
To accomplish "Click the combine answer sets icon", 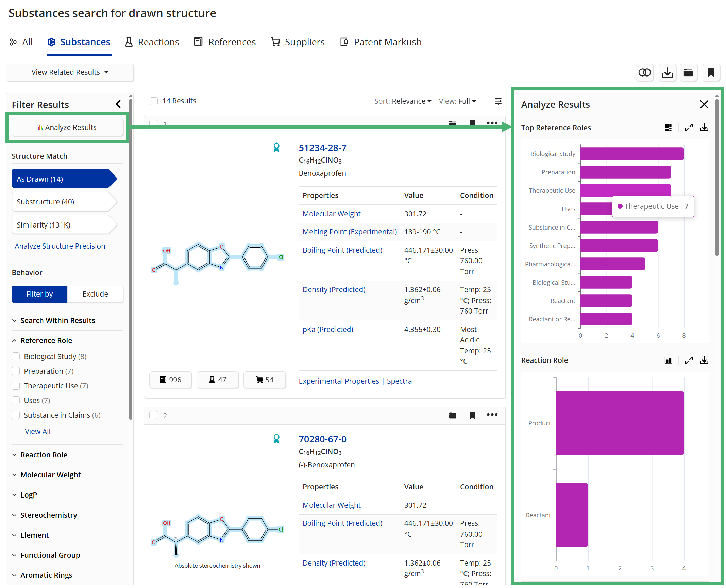I will [x=645, y=72].
